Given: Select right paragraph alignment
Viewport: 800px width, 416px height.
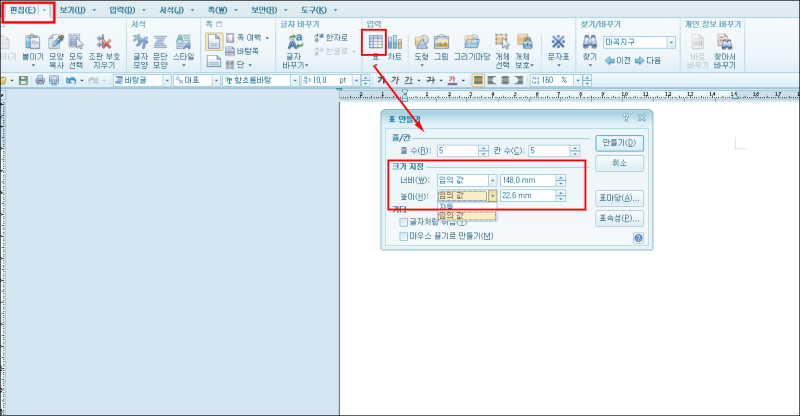Looking at the screenshot, I should coord(519,80).
